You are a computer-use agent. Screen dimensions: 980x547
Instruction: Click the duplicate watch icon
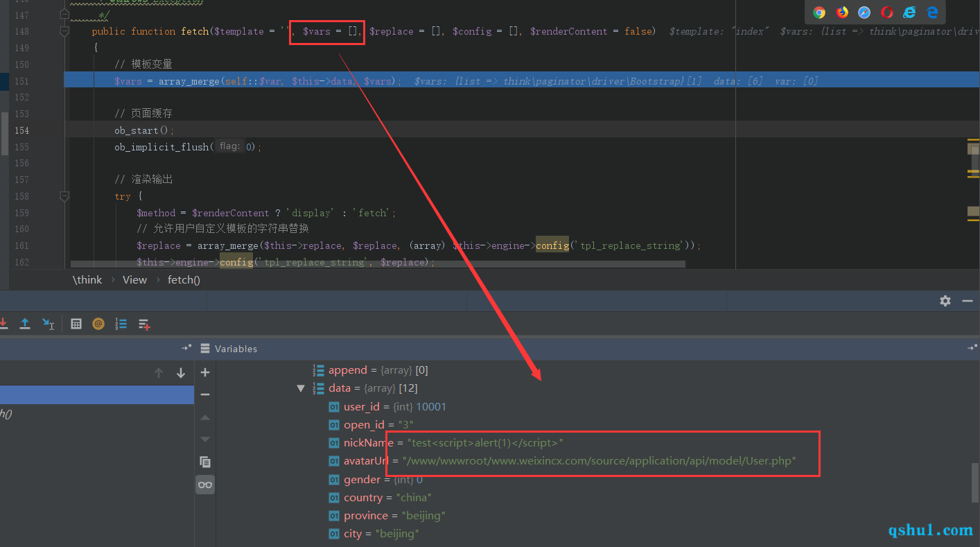[x=205, y=462]
